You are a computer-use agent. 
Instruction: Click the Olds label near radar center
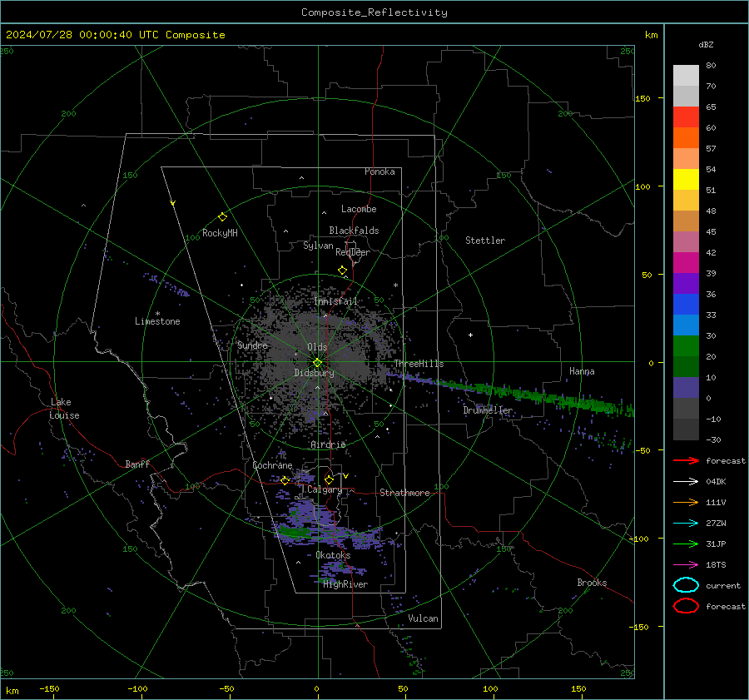(x=317, y=347)
